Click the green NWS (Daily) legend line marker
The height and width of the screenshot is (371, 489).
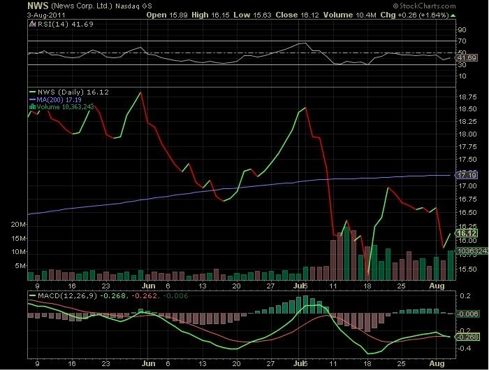[x=32, y=92]
